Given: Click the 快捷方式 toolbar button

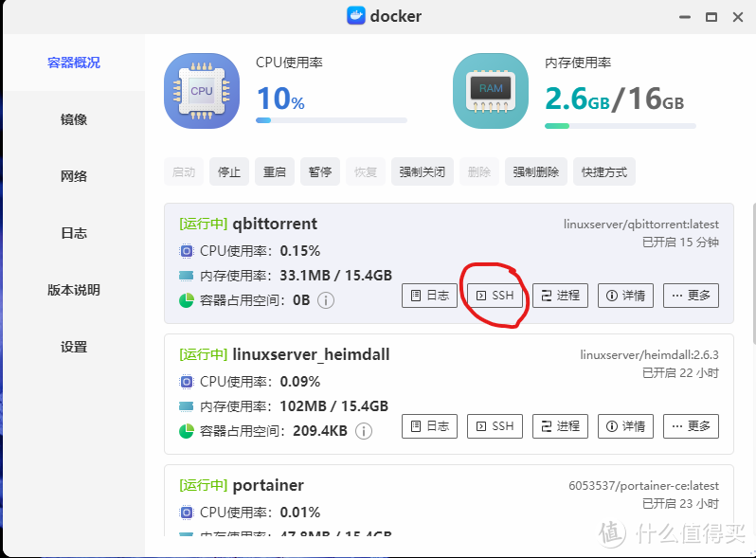Looking at the screenshot, I should 604,171.
